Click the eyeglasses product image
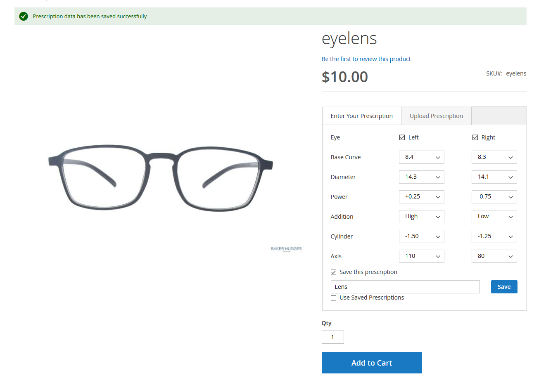This screenshot has width=546, height=392. click(161, 177)
